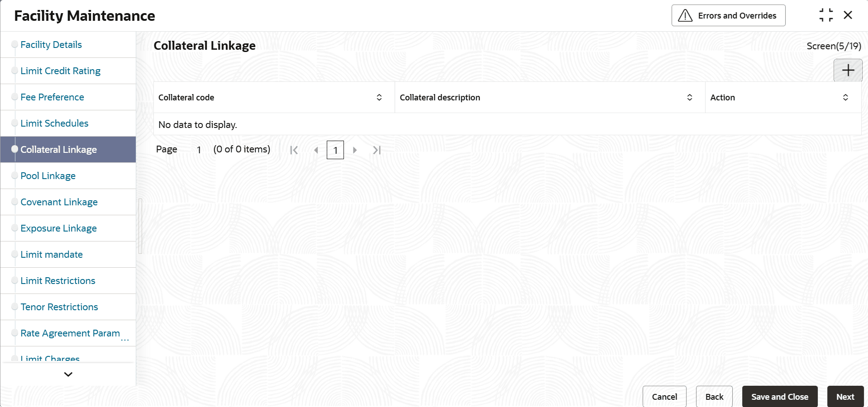Sort by Collateral code column
This screenshot has width=868, height=407.
[x=379, y=98]
